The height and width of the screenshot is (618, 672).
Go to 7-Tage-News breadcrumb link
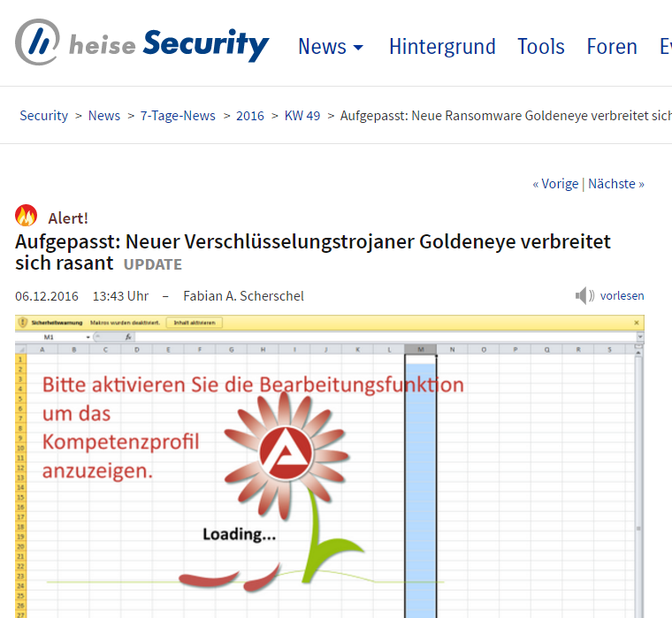click(178, 116)
